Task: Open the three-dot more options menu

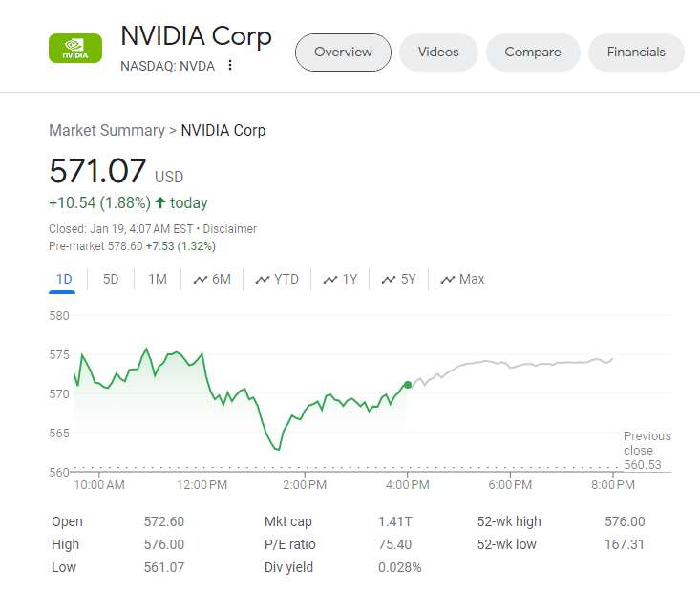Action: 230,66
